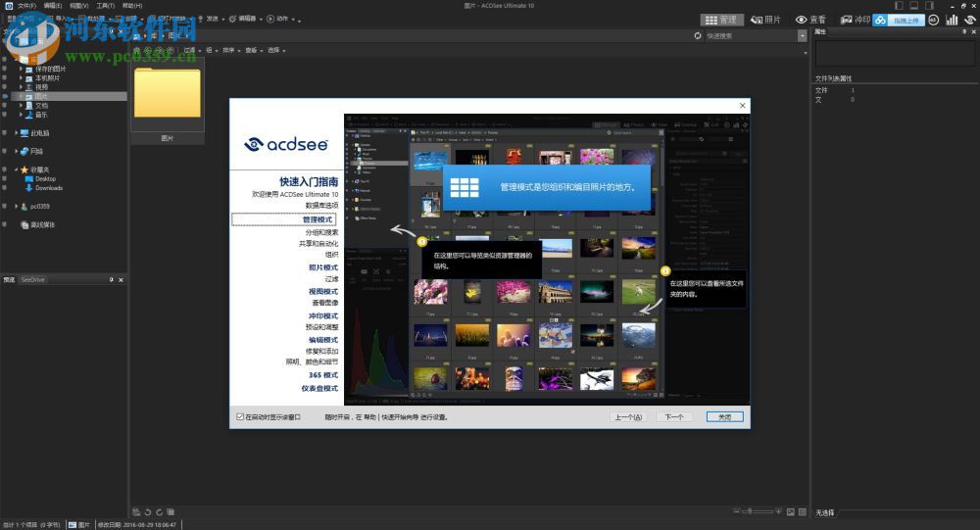Screen dimensions: 980x530
Task: Select 保存的图片 in folder tree
Action: click(x=50, y=69)
